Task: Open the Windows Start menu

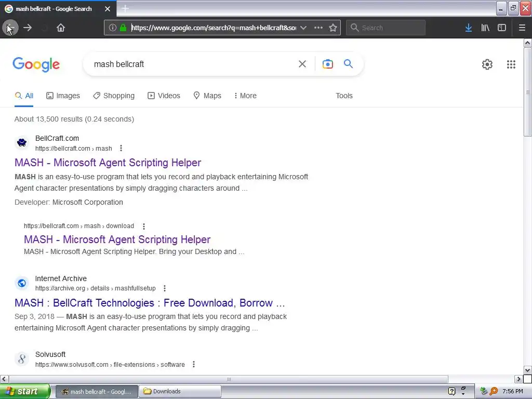Action: point(24,392)
